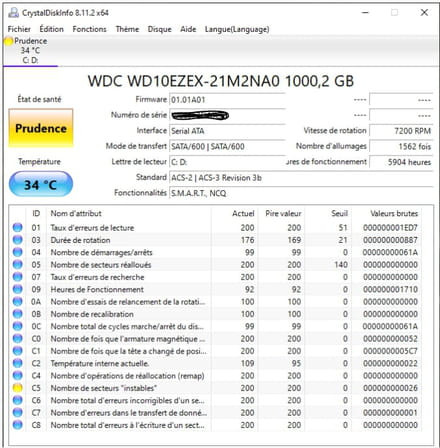Click the blue status icon for attribute C0
Screen dimensions: 440x448
[x=17, y=338]
